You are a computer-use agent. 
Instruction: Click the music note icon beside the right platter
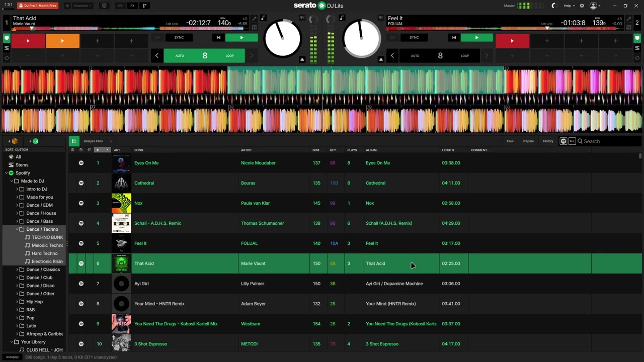tap(342, 18)
